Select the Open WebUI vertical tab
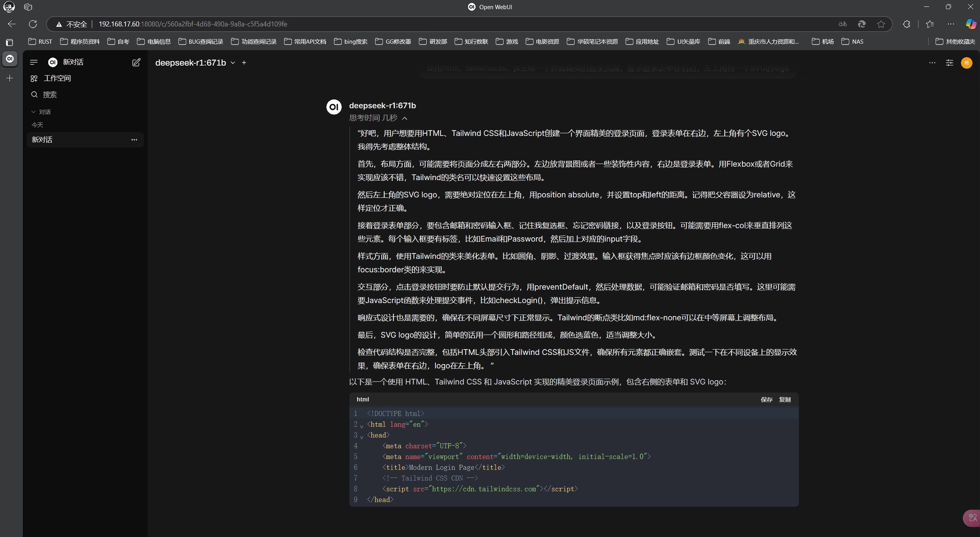The height and width of the screenshot is (537, 980). coord(10,58)
